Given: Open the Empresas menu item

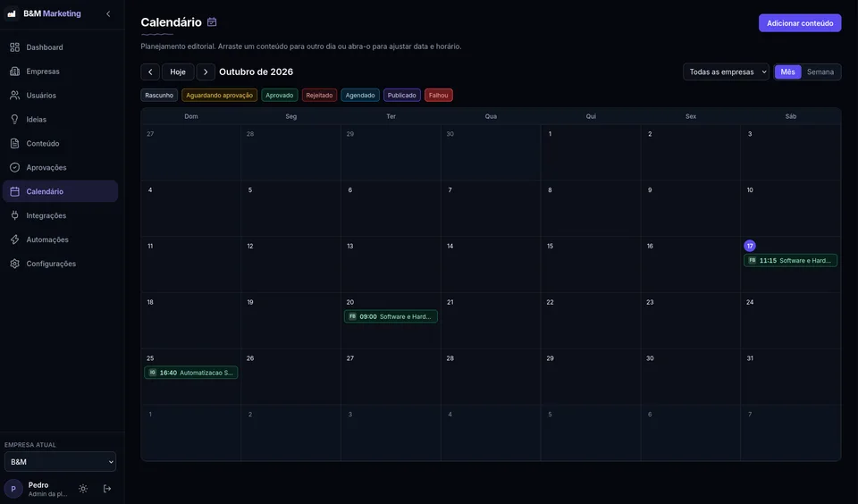Looking at the screenshot, I should tap(60, 71).
